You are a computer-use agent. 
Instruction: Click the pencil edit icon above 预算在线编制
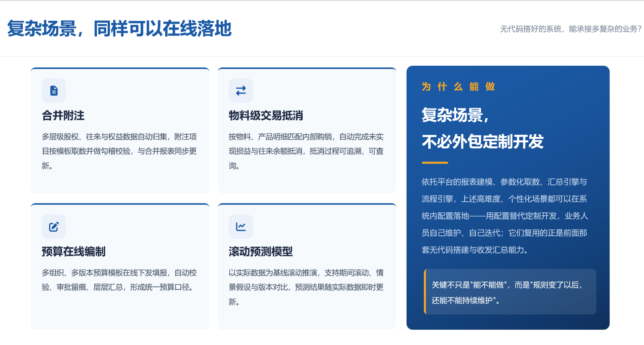[54, 227]
